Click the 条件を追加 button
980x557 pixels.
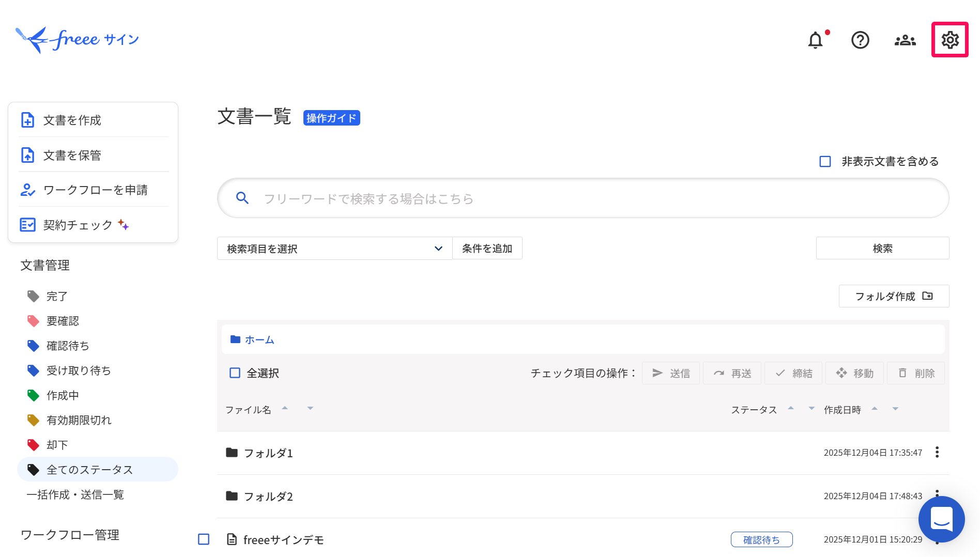[487, 249]
